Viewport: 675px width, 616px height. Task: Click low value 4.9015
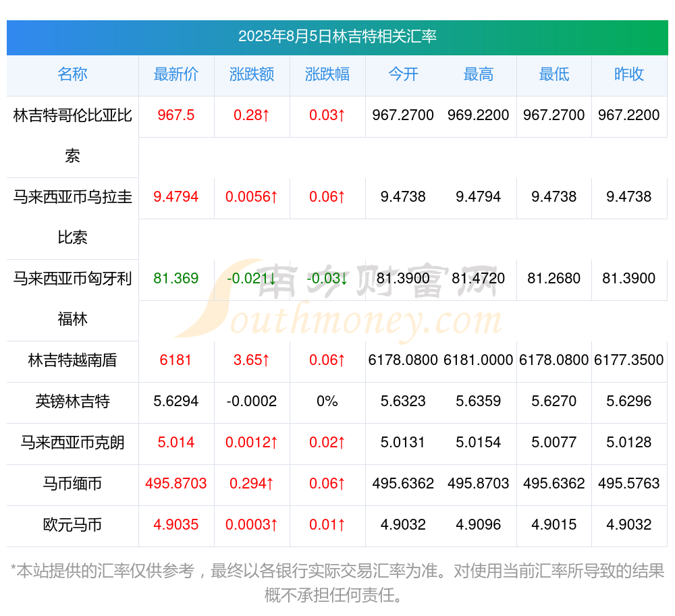coord(554,525)
